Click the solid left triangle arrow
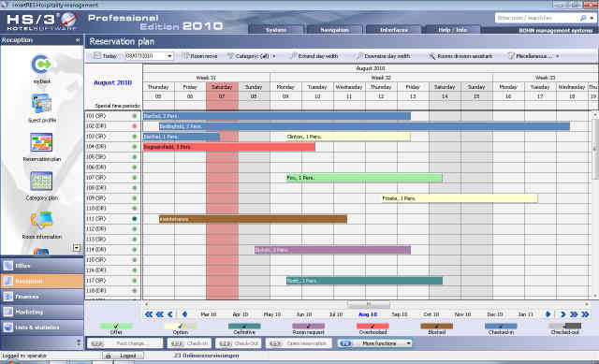This screenshot has width=599, height=364. click(184, 314)
